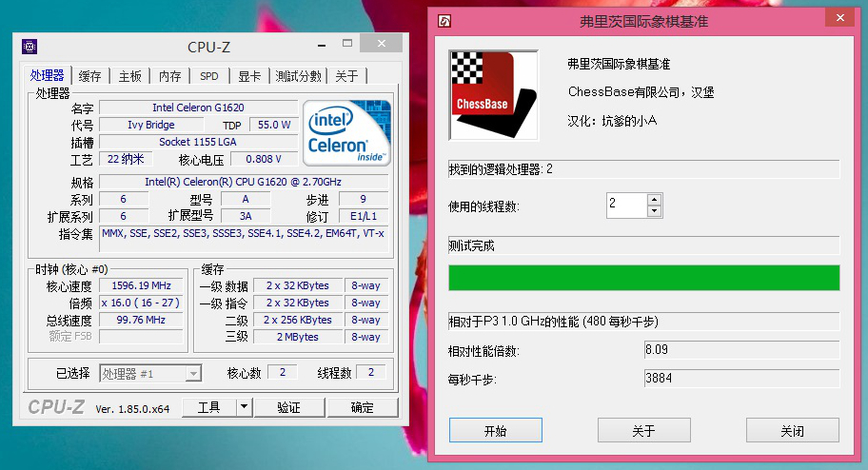Viewport: 868px width, 470px height.
Task: Click the 工具 button in CPU-Z
Action: pos(208,407)
